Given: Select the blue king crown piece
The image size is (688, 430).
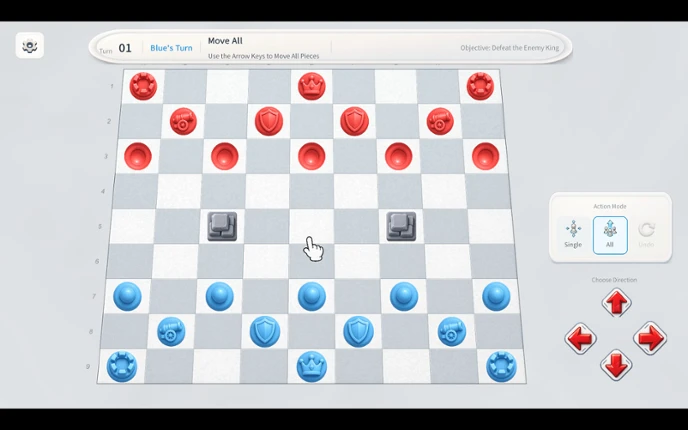Looking at the screenshot, I should tap(312, 366).
